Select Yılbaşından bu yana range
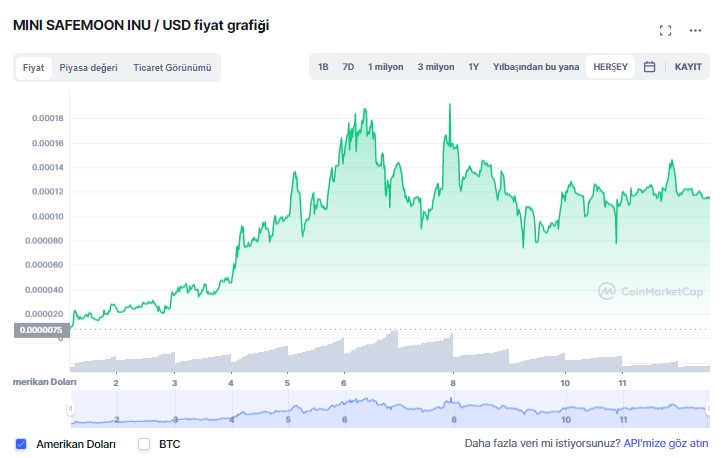Viewport: 726px width, 458px height. coord(536,67)
